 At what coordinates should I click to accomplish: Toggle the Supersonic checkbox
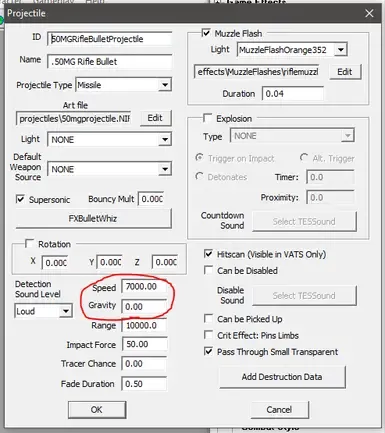(20, 199)
